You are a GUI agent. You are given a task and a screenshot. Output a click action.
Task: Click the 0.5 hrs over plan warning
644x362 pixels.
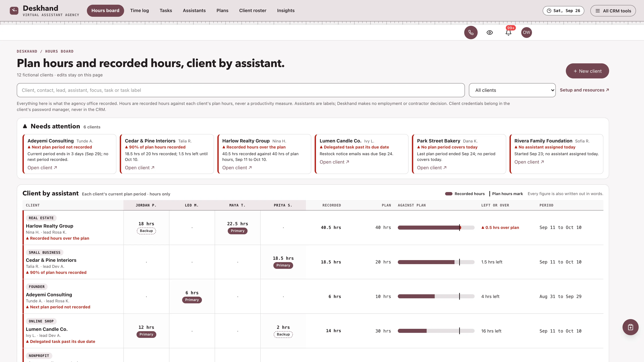(x=500, y=228)
